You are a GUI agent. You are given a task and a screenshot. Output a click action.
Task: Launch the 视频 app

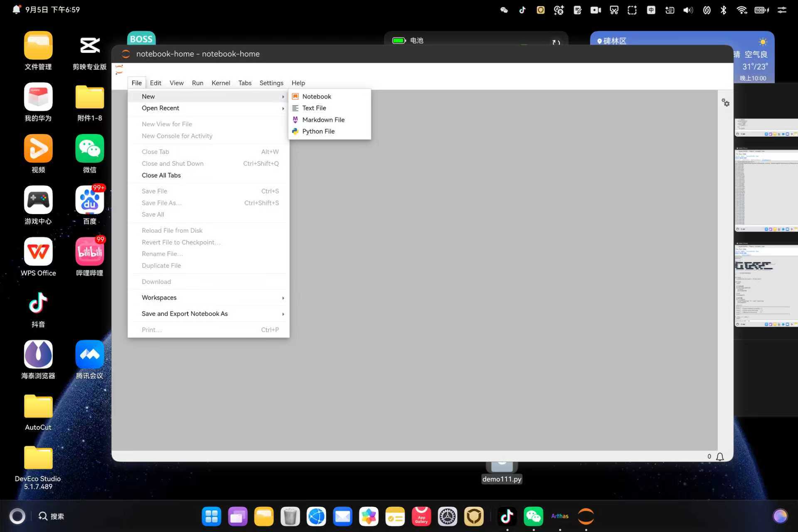click(x=38, y=154)
